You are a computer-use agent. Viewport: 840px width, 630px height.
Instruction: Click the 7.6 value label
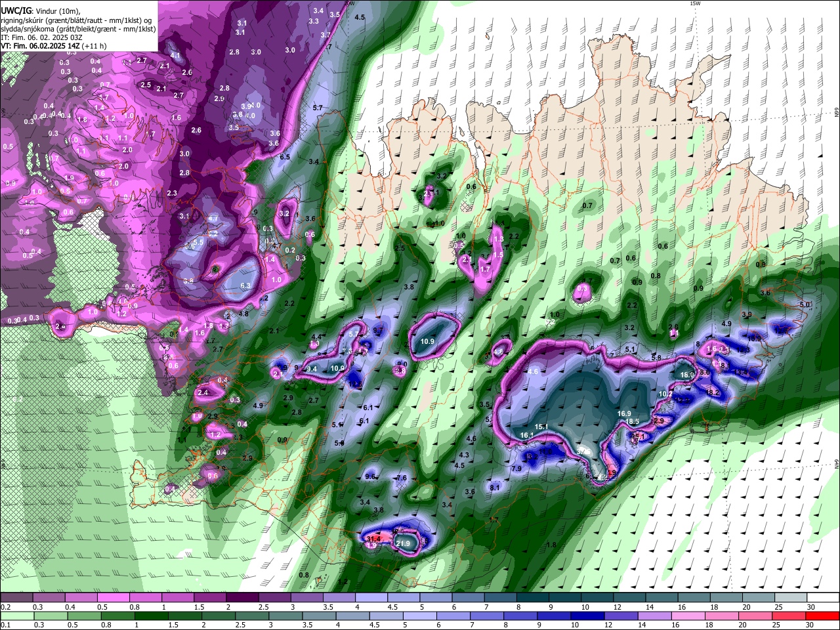click(x=402, y=478)
